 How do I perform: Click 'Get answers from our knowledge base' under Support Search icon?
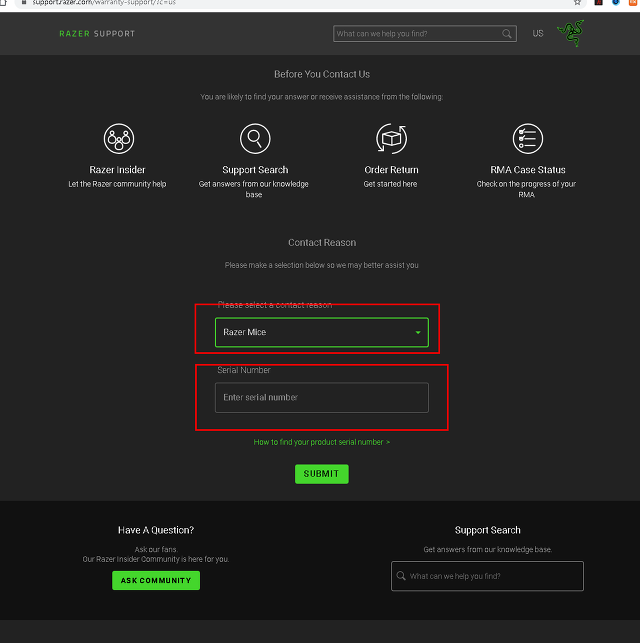[x=254, y=189]
